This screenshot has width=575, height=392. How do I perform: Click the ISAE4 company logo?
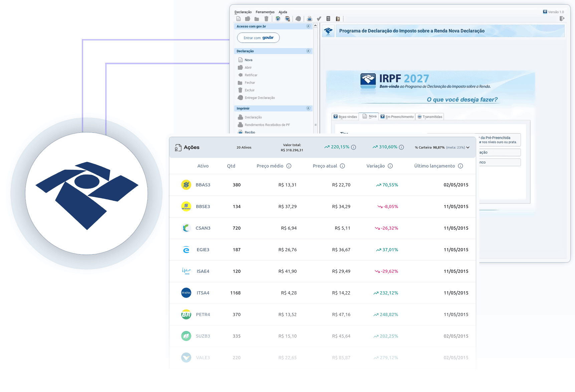point(186,271)
